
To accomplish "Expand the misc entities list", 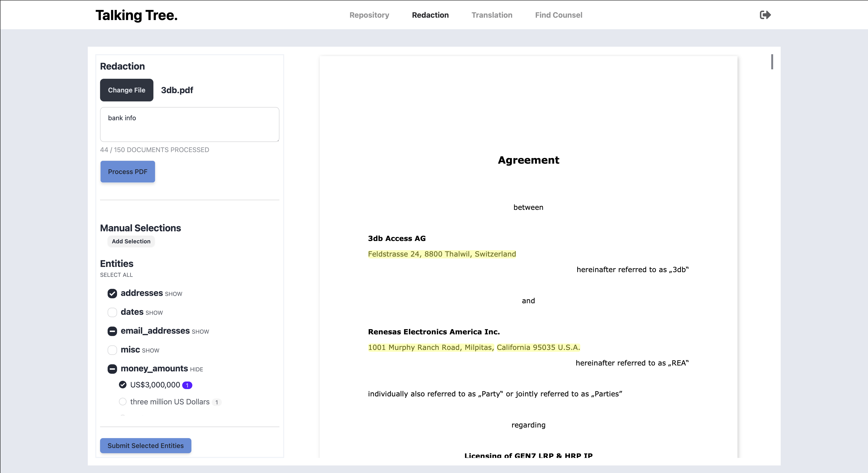I will pyautogui.click(x=151, y=350).
